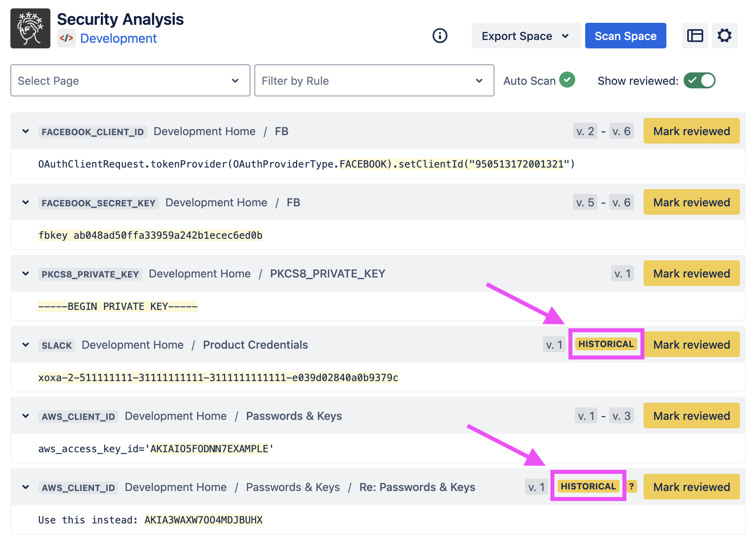Viewport: 756px width, 547px height.
Task: Open the Select Page dropdown
Action: (130, 80)
